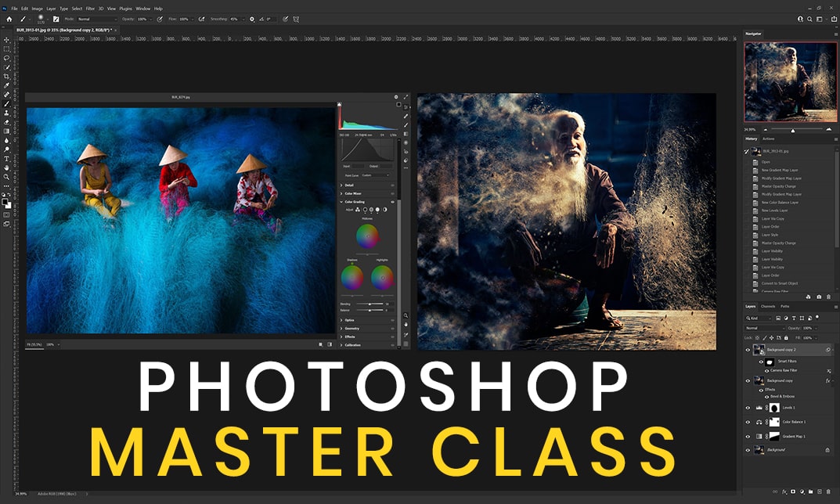
Task: Hide the Camera Raw Filter effect
Action: coord(766,370)
